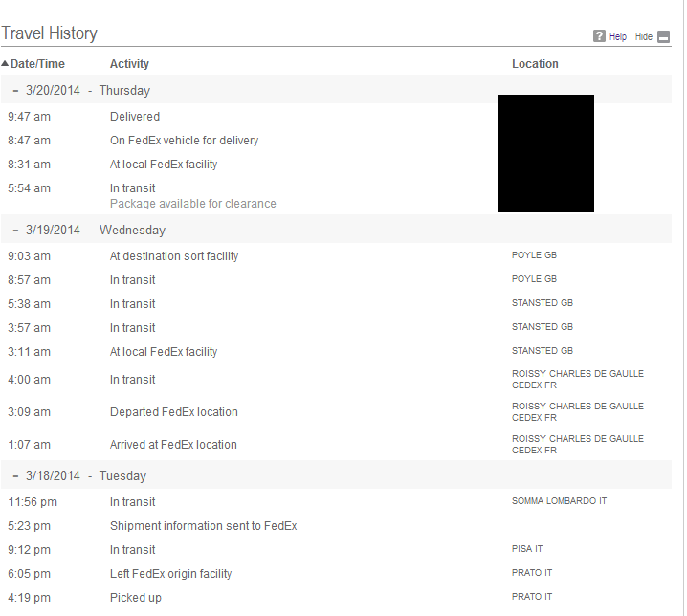Click Roissy Charles de Gaulle location at 3:09 am
This screenshot has height=616, width=687.
click(578, 412)
